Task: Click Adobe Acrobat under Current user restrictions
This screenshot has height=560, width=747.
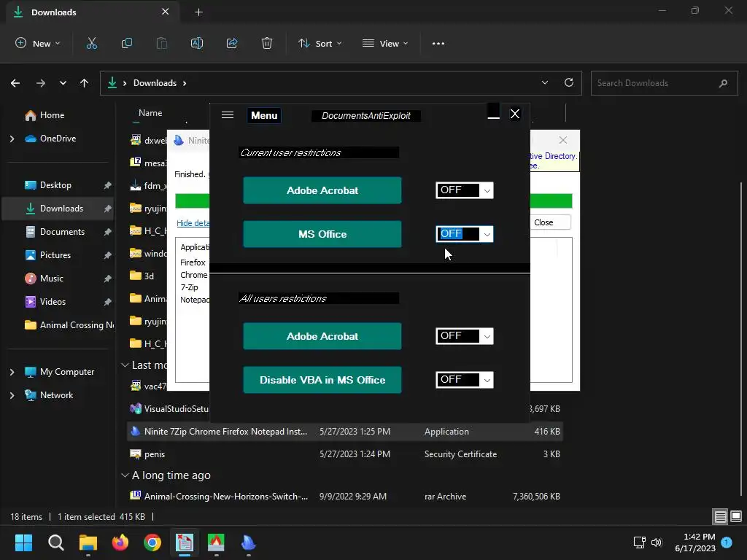Action: point(322,190)
